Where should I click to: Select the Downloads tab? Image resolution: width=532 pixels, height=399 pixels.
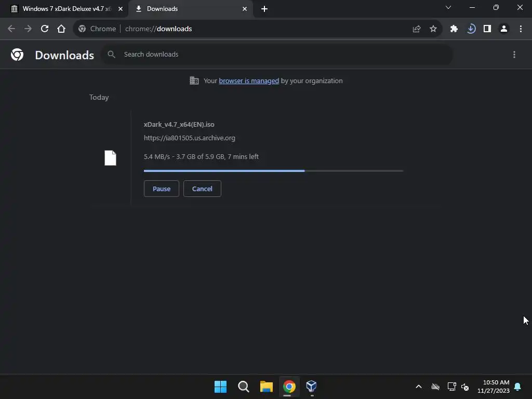point(191,9)
